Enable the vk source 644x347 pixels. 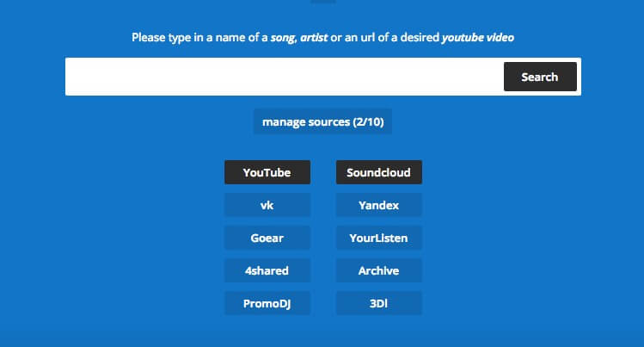point(267,205)
